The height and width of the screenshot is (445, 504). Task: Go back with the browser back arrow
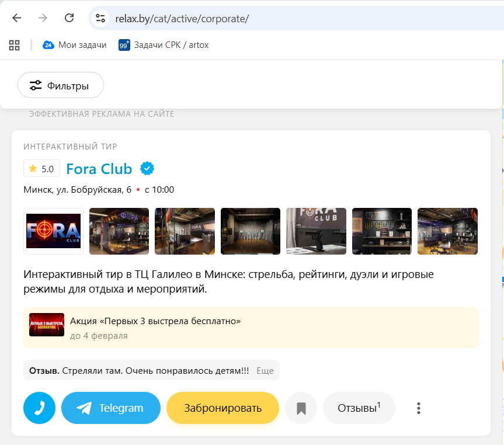coord(17,18)
